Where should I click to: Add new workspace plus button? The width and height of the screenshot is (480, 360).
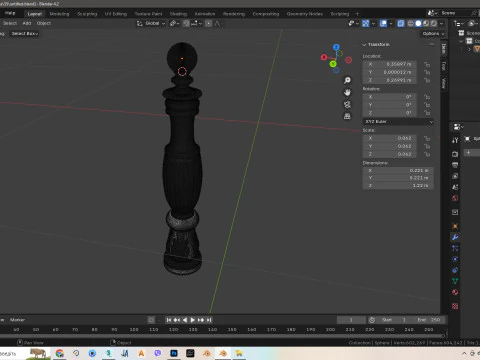click(357, 14)
